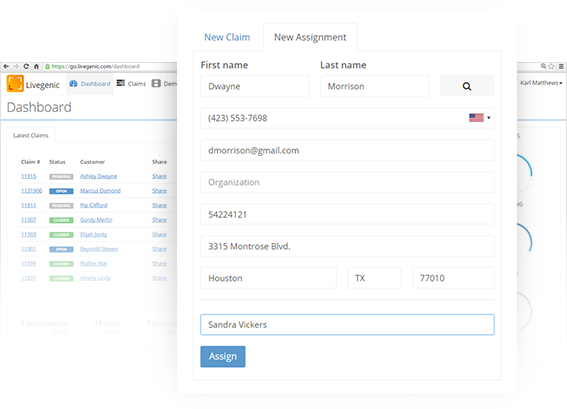This screenshot has width=567, height=409.
Task: Click the browser home icon
Action: coord(36,66)
